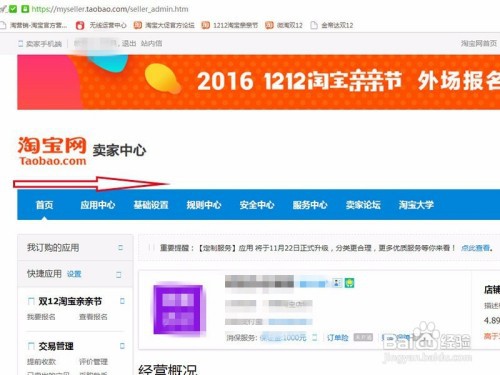Open 评价管理 link

[x=93, y=362]
